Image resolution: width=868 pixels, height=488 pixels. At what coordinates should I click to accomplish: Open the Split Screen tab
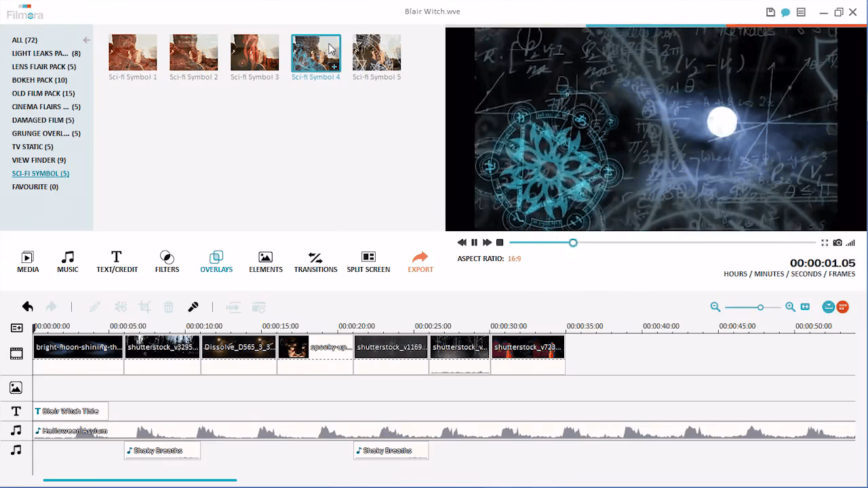click(x=368, y=262)
